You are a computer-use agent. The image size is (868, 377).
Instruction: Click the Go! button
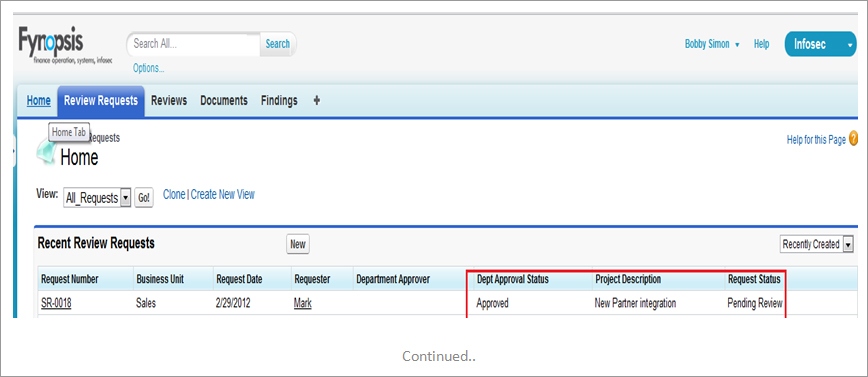click(144, 198)
